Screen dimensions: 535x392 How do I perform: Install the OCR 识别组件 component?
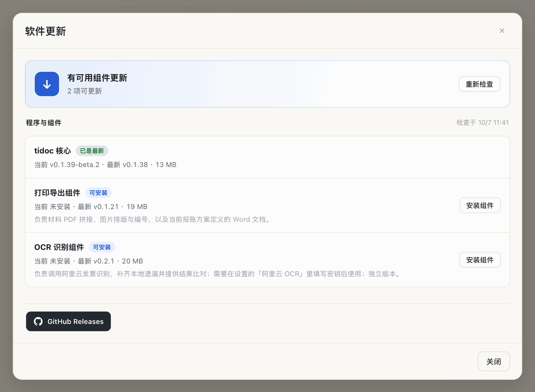pyautogui.click(x=480, y=260)
